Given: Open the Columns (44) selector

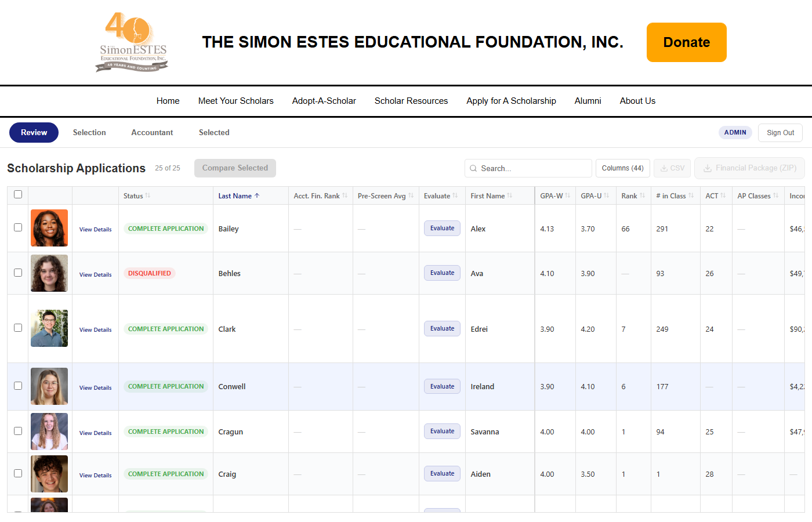Looking at the screenshot, I should point(622,168).
